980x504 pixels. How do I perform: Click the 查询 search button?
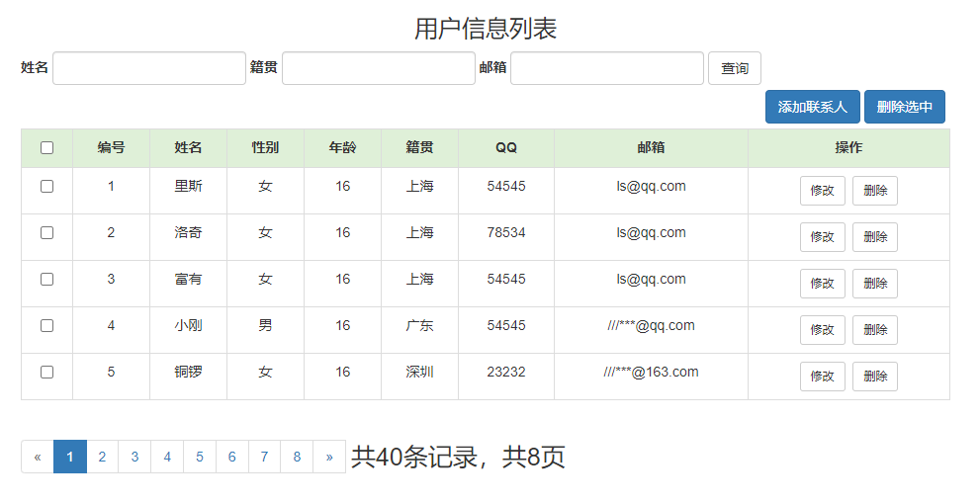(735, 68)
